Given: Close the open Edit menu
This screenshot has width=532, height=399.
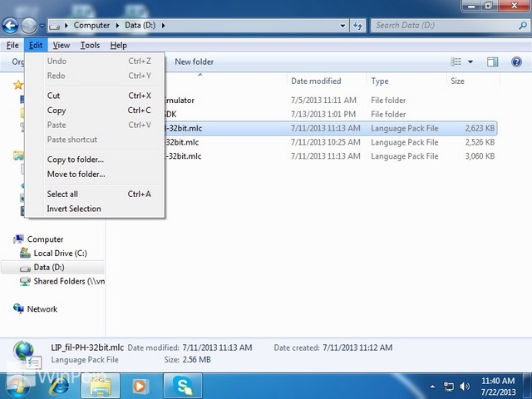Looking at the screenshot, I should (36, 45).
